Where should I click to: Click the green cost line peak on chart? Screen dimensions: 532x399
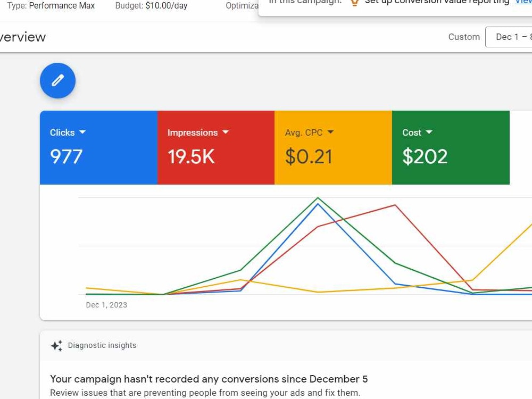pos(318,197)
